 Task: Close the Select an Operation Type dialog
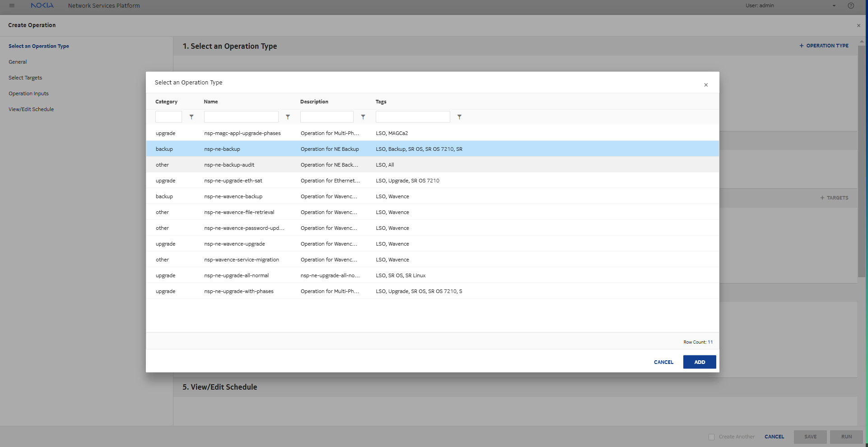pyautogui.click(x=706, y=85)
